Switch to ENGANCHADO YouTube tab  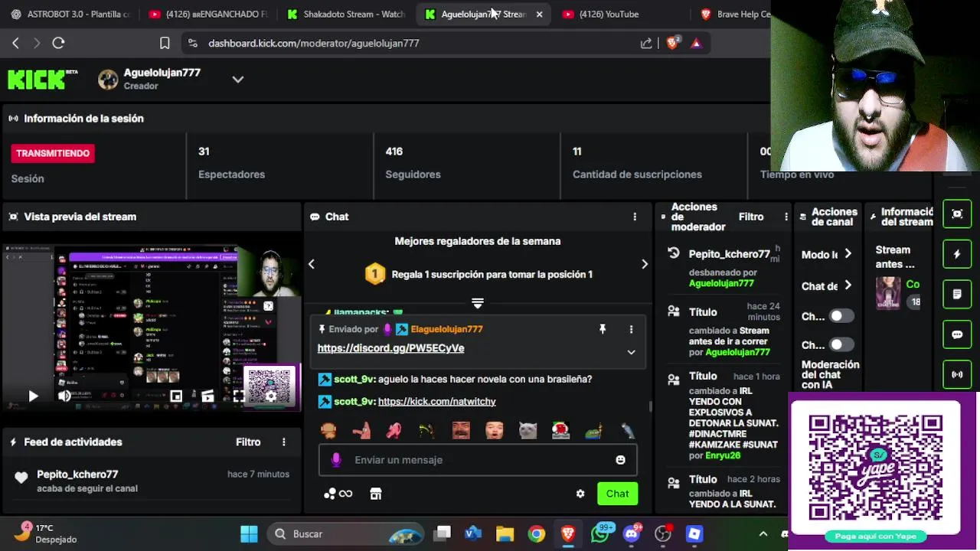(208, 14)
